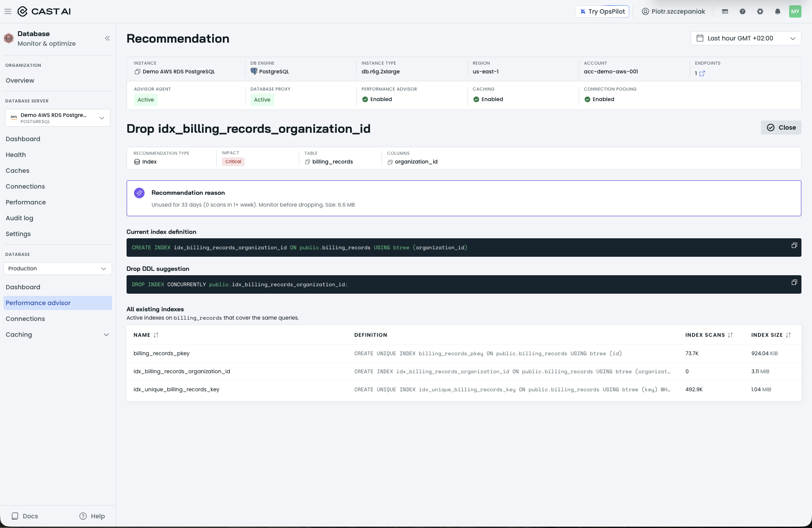The image size is (812, 528).
Task: Open the hamburger menu icon
Action: [x=8, y=11]
